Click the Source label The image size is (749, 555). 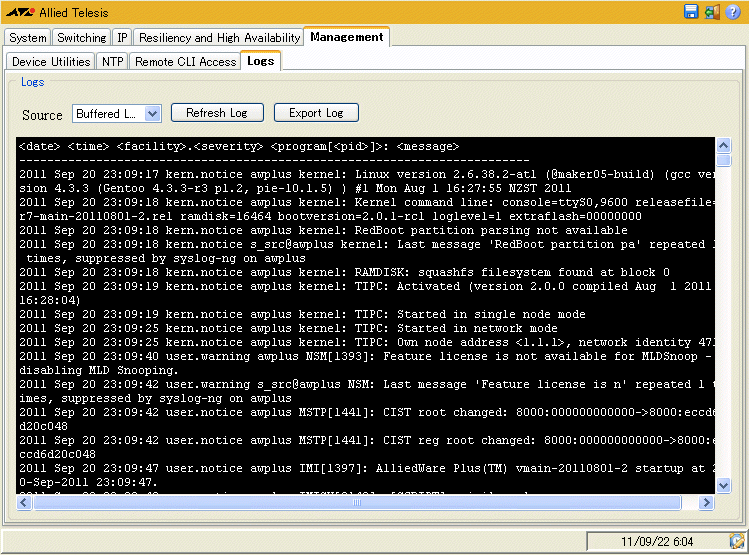(x=42, y=115)
